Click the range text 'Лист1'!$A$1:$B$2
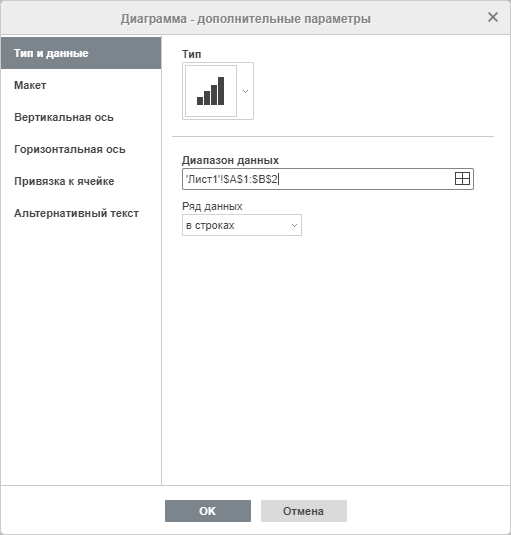This screenshot has height=535, width=511. point(232,179)
